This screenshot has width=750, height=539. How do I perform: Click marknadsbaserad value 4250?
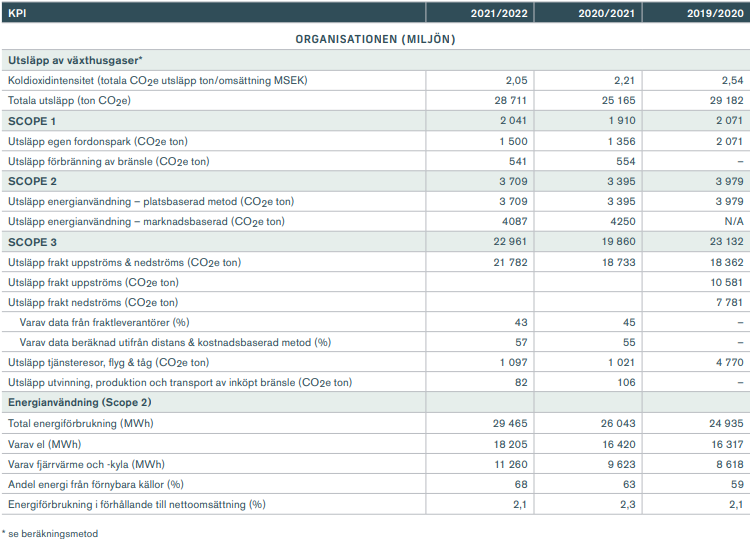(x=622, y=222)
